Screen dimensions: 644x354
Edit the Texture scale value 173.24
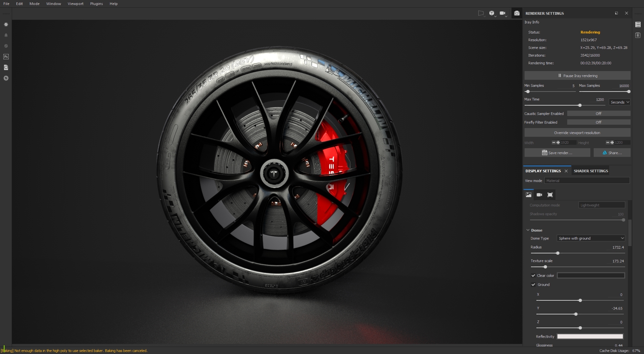[x=618, y=261]
